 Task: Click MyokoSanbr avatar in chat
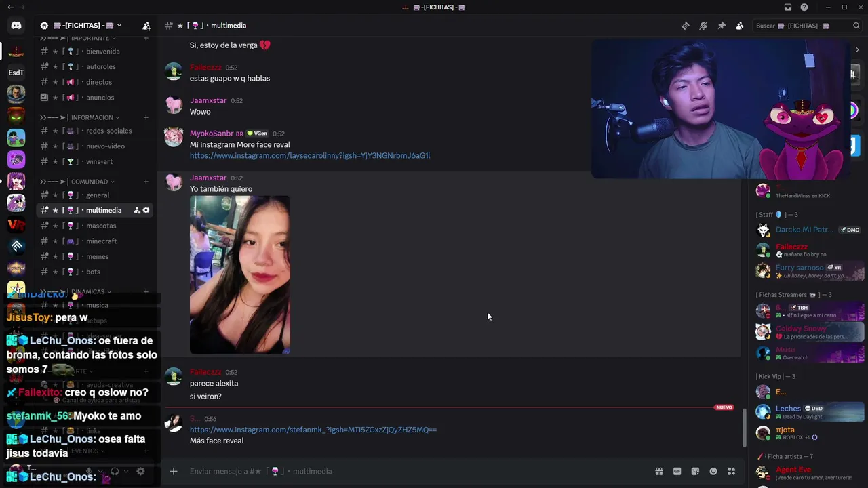(x=174, y=137)
